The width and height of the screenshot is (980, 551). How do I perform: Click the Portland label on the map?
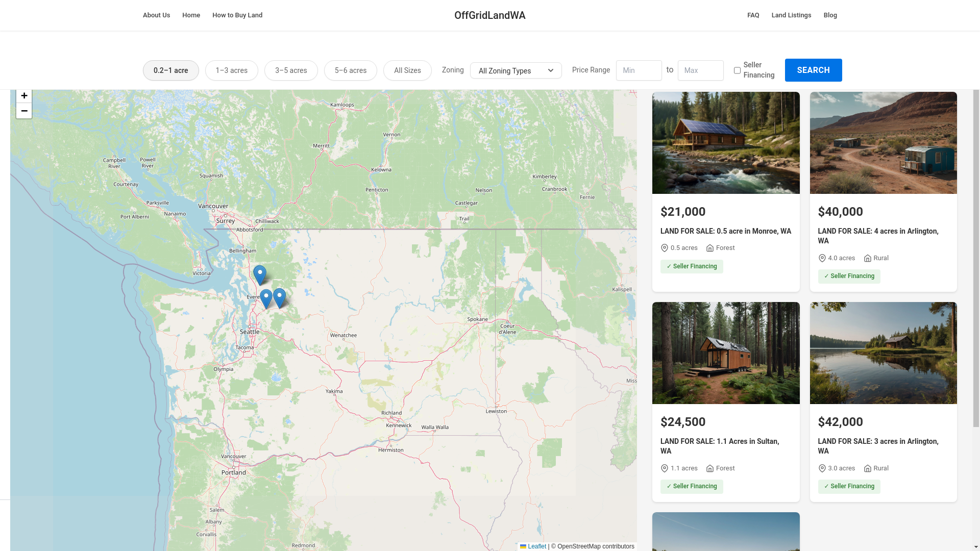click(x=234, y=472)
